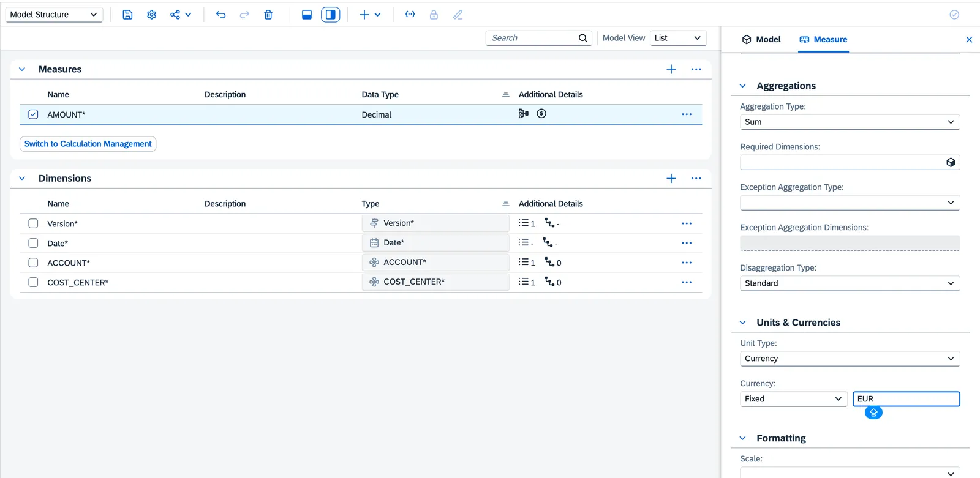
Task: Click the EUR currency input field
Action: pos(906,399)
